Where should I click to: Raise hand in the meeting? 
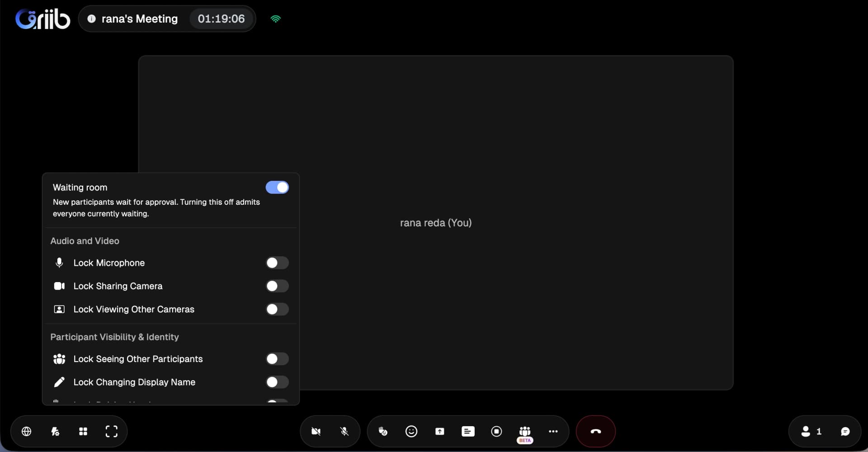point(383,432)
